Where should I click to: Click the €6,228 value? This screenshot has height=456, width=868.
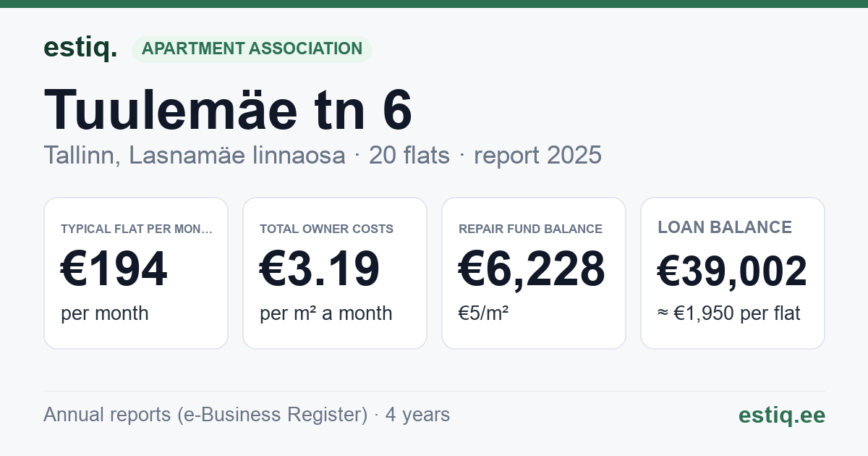pyautogui.click(x=532, y=269)
